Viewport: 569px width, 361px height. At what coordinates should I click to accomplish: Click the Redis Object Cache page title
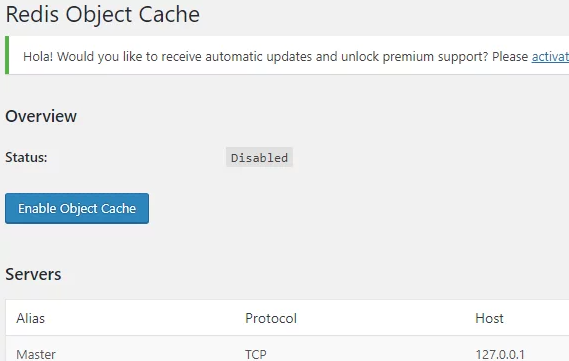click(x=103, y=15)
